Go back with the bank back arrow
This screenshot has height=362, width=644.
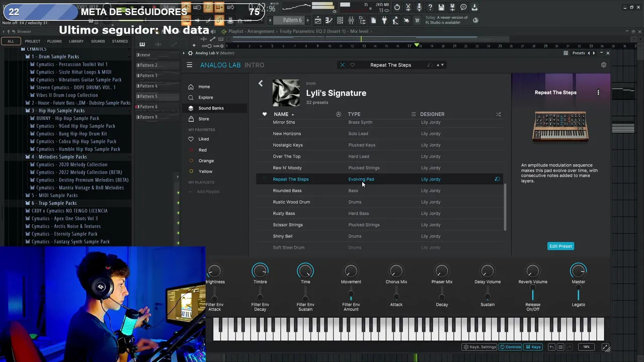point(261,83)
